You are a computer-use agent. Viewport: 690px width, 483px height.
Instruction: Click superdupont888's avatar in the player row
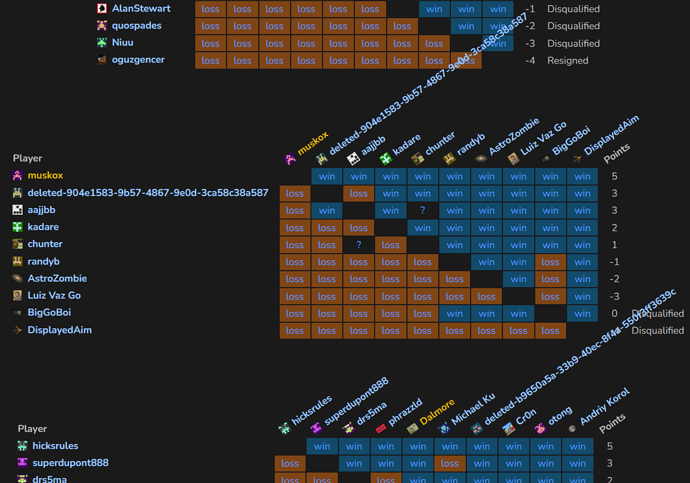(x=22, y=463)
